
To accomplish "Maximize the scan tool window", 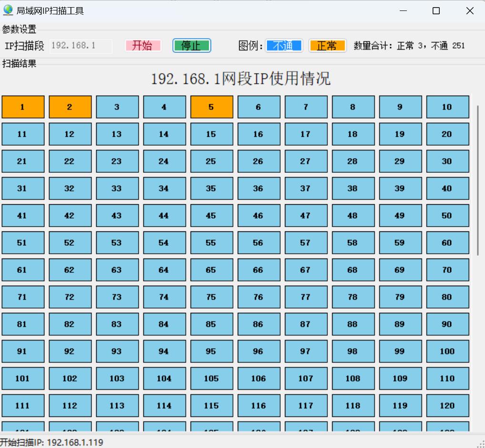I will pyautogui.click(x=436, y=11).
